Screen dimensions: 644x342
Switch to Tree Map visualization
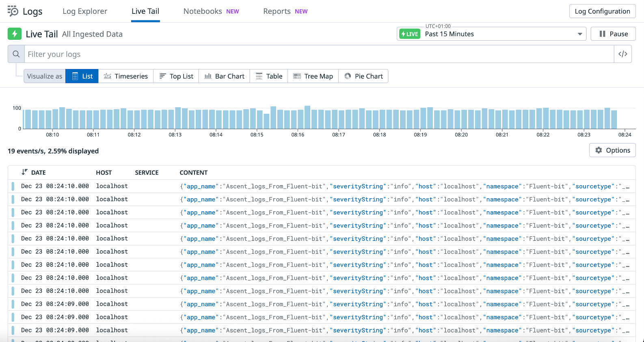pos(313,76)
